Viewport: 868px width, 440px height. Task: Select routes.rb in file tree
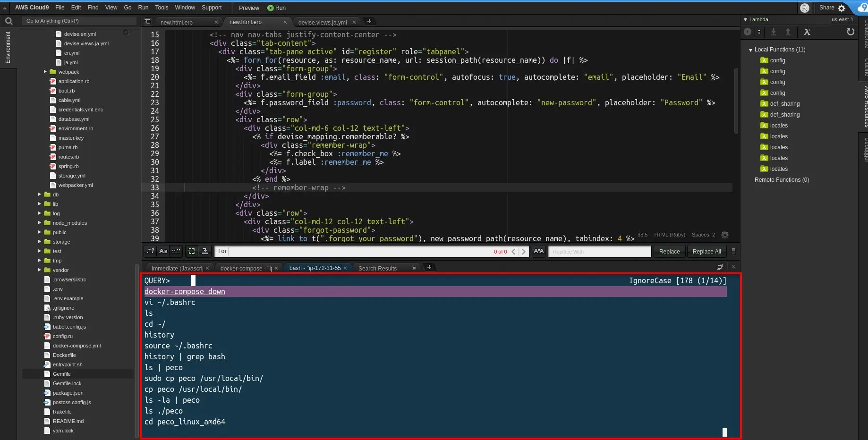tap(68, 157)
